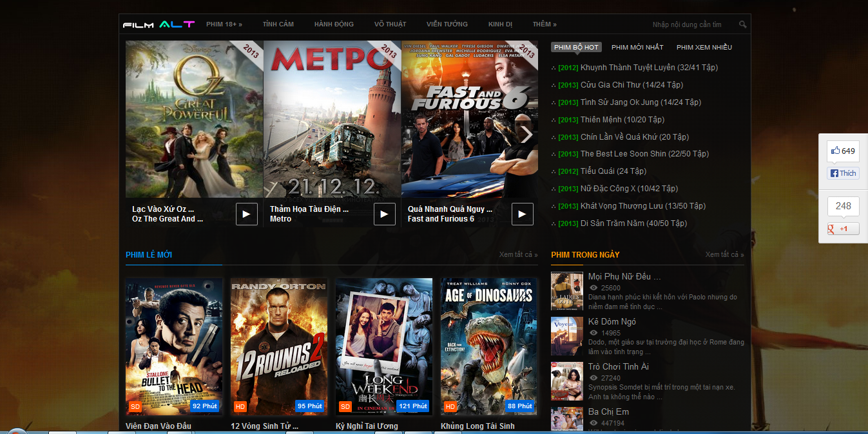Click the search magnifier icon
The height and width of the screenshot is (434, 868).
point(742,24)
